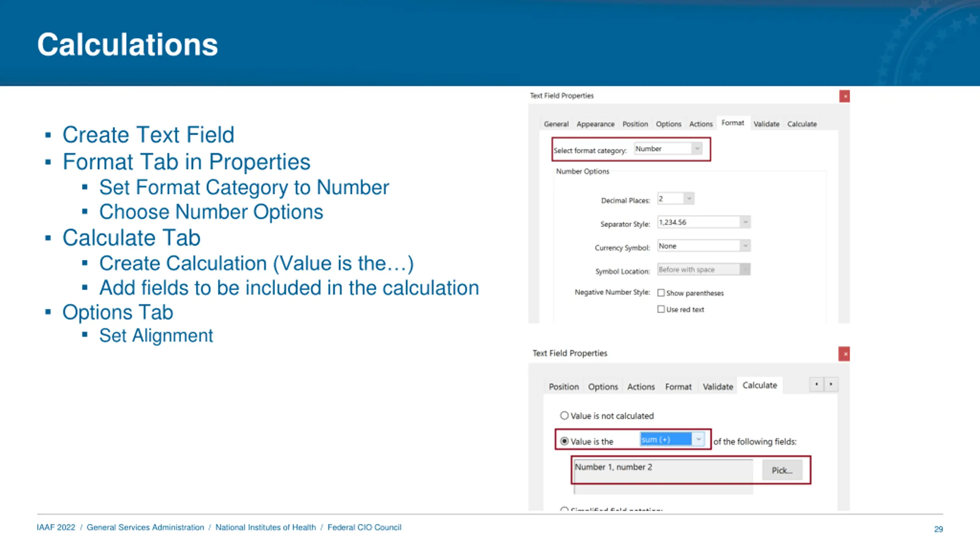Close the upper Text Field Properties dialog
The image size is (980, 551).
tap(844, 96)
